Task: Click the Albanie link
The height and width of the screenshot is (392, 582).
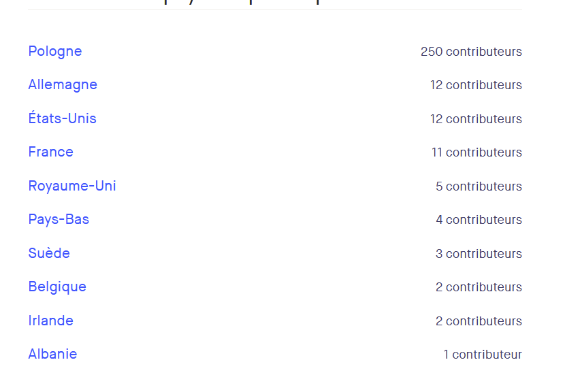Action: coord(52,354)
